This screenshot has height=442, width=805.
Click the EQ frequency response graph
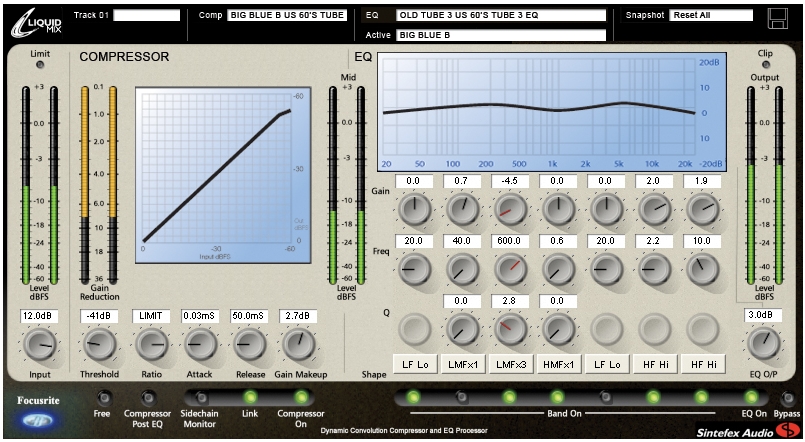tap(552, 111)
